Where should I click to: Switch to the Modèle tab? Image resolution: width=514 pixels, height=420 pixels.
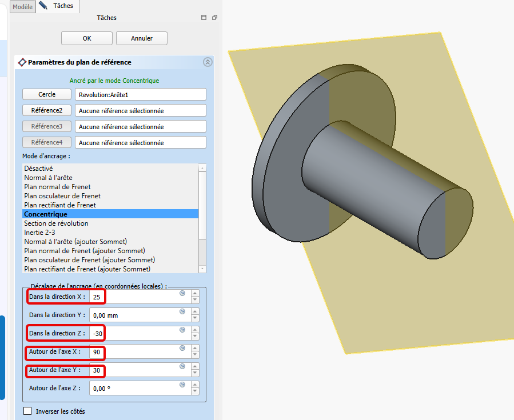(x=22, y=6)
